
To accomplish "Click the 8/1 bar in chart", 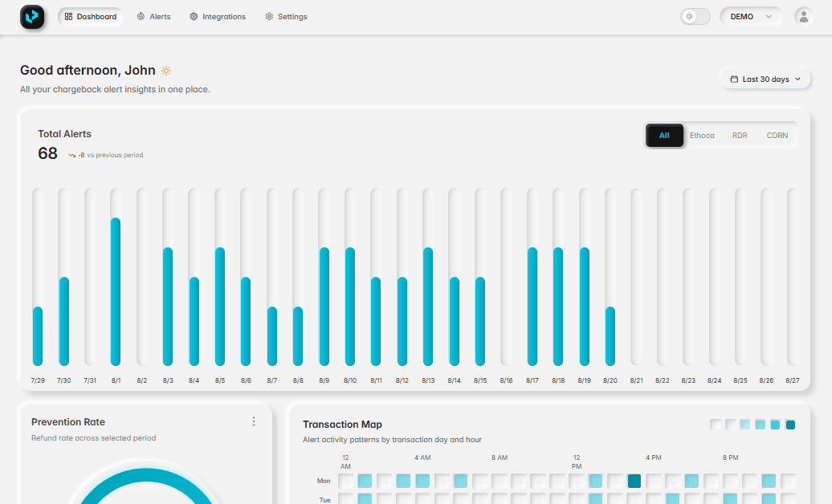I will [116, 291].
